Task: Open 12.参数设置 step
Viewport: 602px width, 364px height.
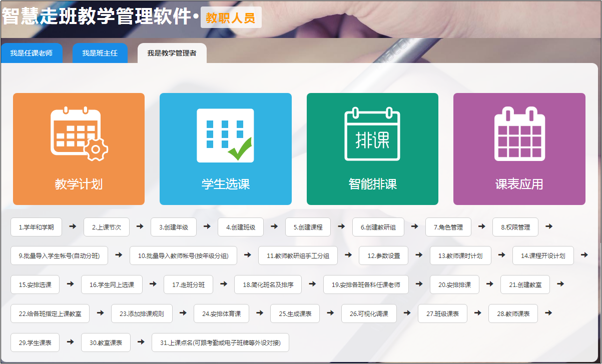Action: (x=383, y=255)
